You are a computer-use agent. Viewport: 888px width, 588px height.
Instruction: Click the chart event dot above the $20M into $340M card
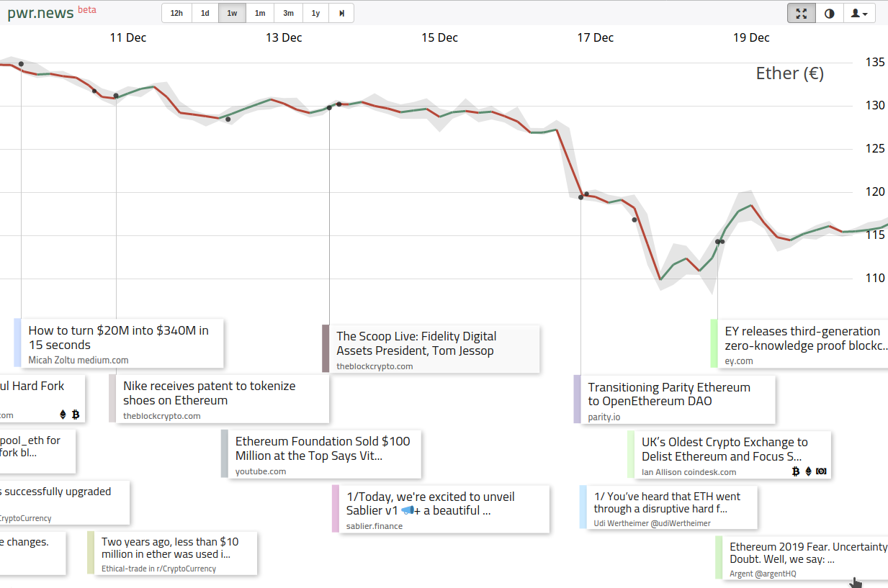click(x=21, y=64)
